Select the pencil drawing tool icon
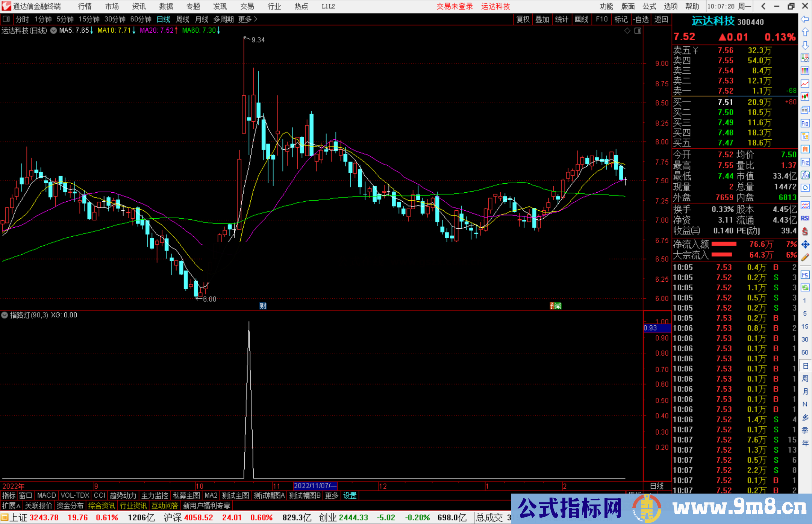 [805, 257]
